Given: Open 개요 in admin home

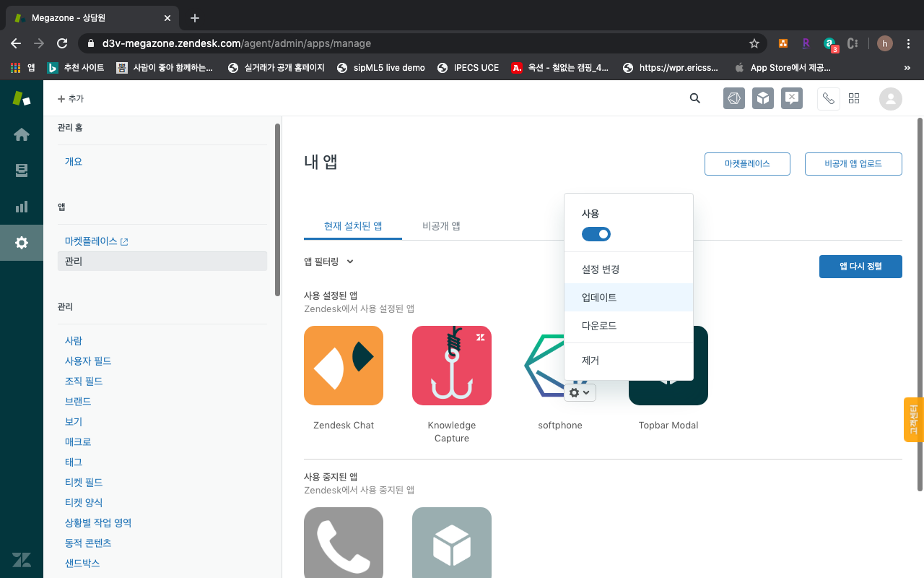Looking at the screenshot, I should [x=74, y=161].
